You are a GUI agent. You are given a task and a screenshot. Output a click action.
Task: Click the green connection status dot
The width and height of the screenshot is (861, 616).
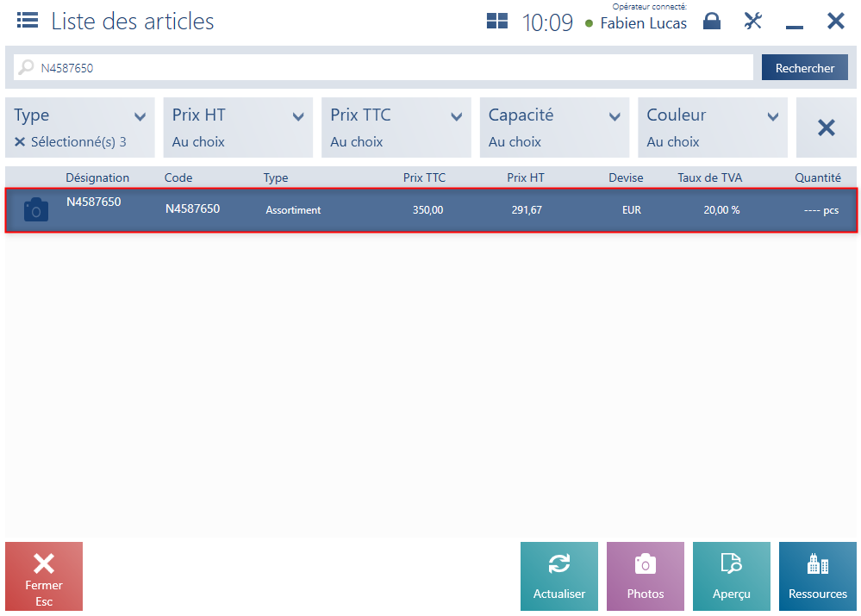coord(590,23)
